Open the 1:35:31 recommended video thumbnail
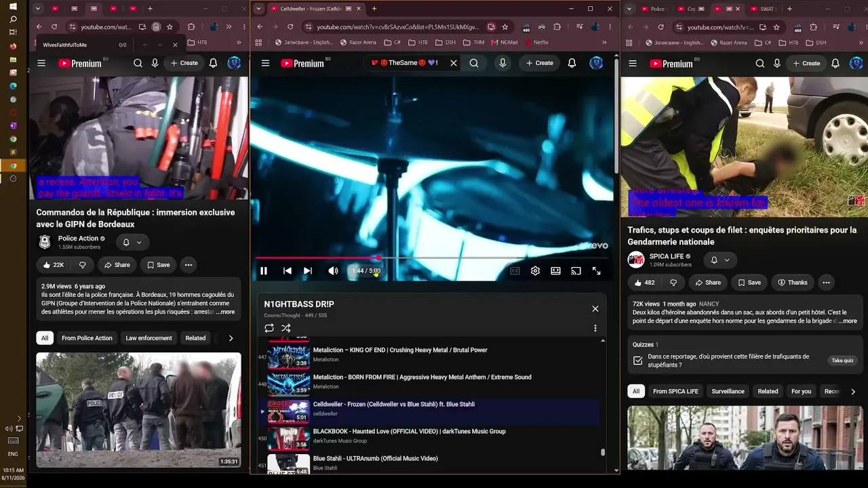 tap(138, 410)
